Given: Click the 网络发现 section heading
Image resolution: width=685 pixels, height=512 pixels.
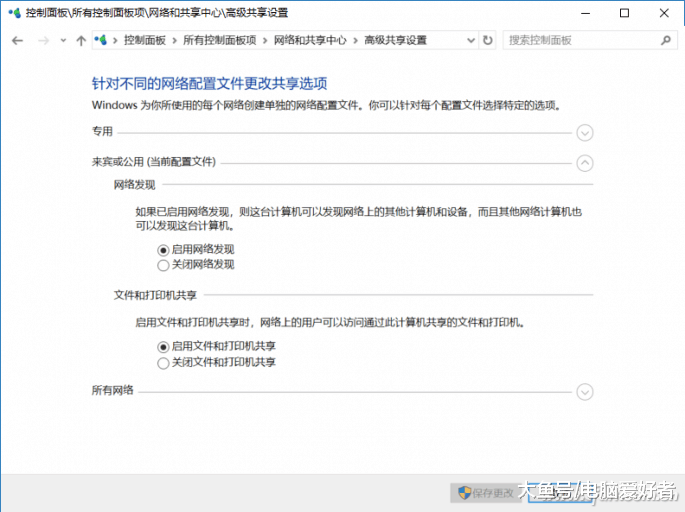Looking at the screenshot, I should point(135,185).
